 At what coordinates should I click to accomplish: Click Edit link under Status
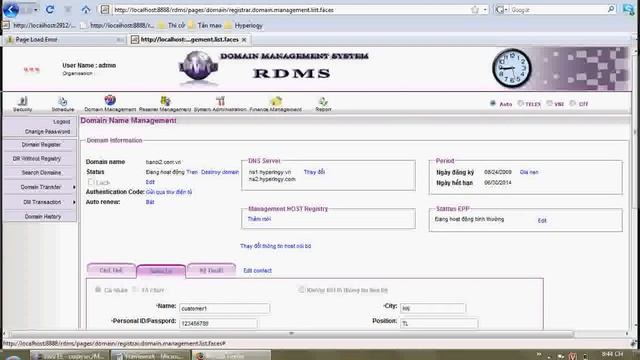point(150,182)
